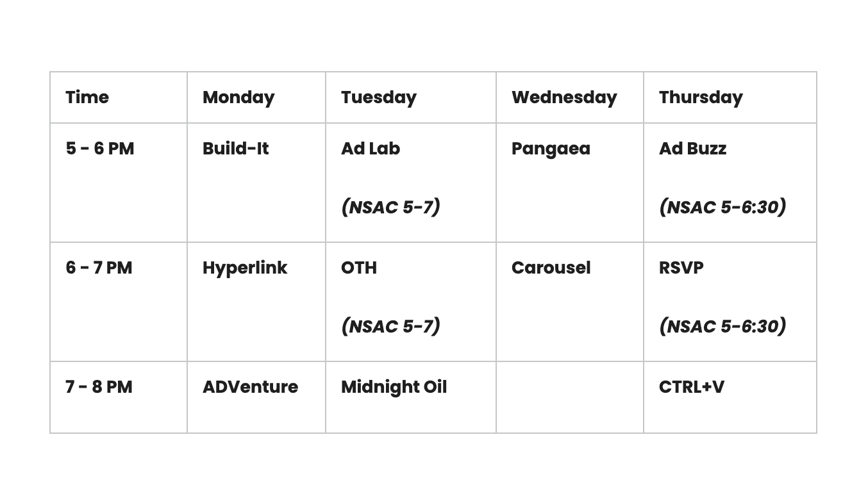Click the Hyperlink entry on Monday
Image resolution: width=868 pixels, height=478 pixels.
(245, 268)
